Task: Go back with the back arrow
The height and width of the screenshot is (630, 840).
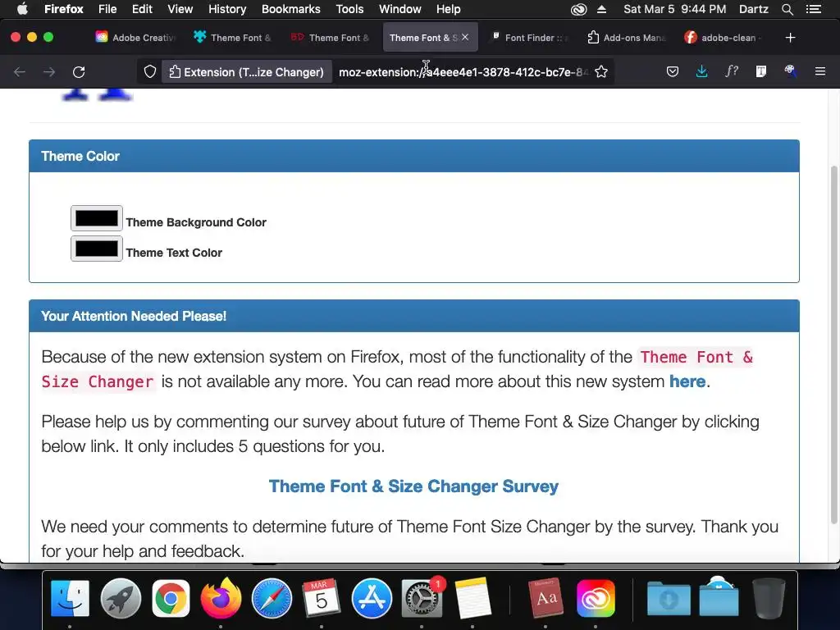Action: pos(20,72)
